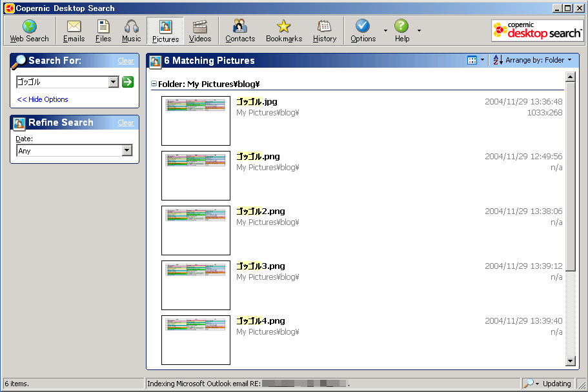Viewport: 588px width, 392px height.
Task: Select file name ゴッゴル4.png
Action: point(261,320)
